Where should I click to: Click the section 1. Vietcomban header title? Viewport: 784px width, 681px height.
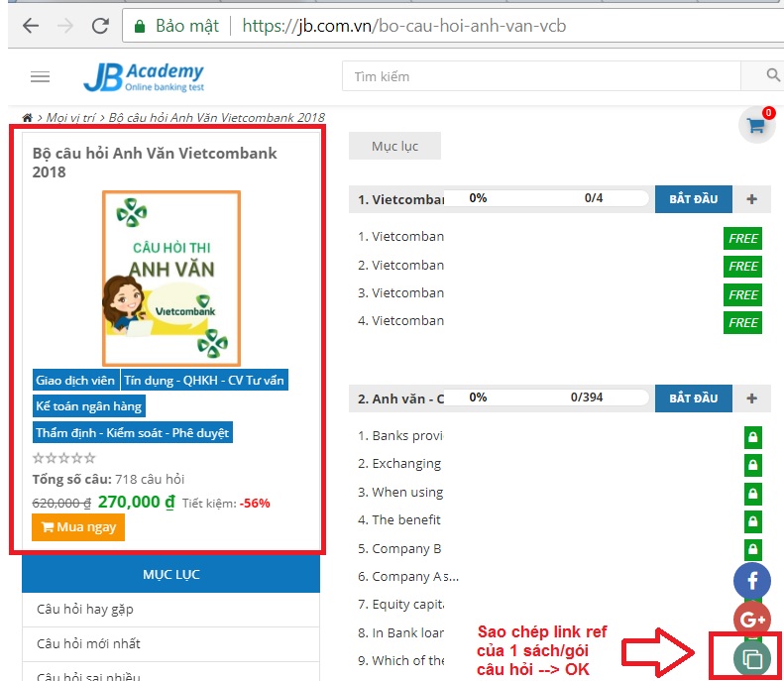tap(400, 199)
